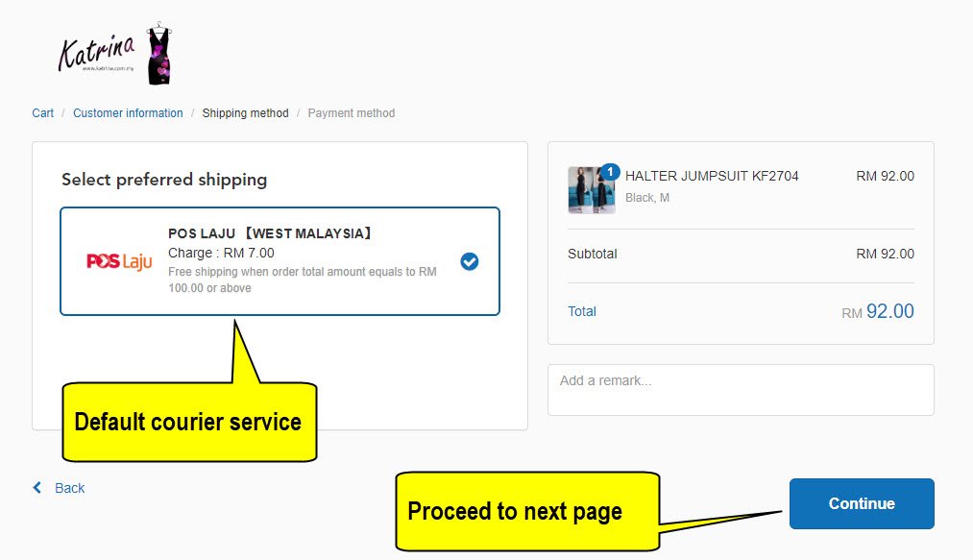Click the yellow Default courier service callout
The width and height of the screenshot is (973, 560).
(x=188, y=422)
